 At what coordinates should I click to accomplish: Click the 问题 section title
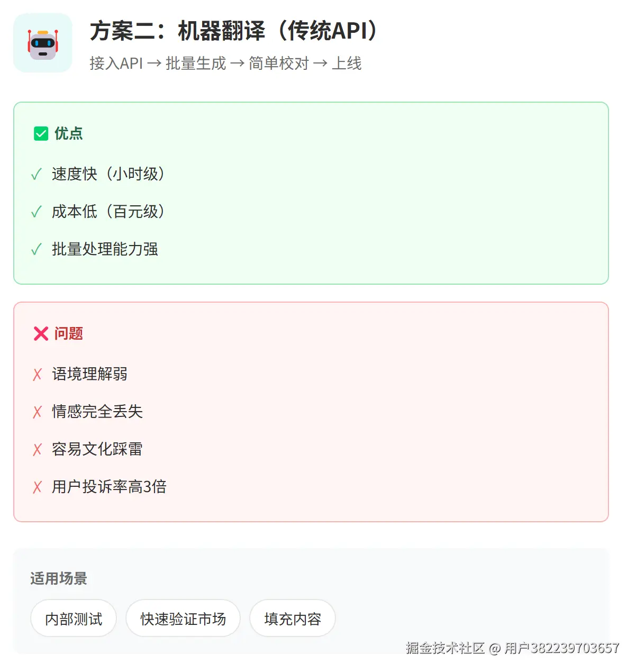(69, 333)
